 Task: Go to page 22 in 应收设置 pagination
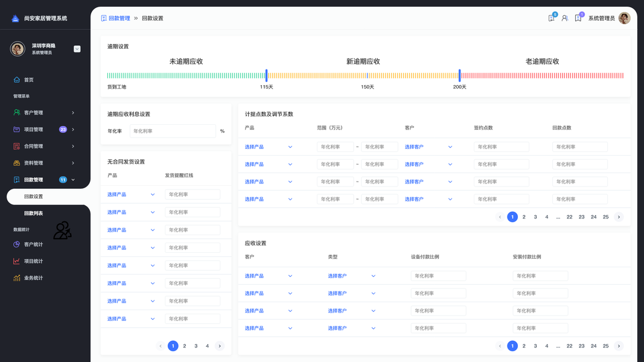[569, 346]
